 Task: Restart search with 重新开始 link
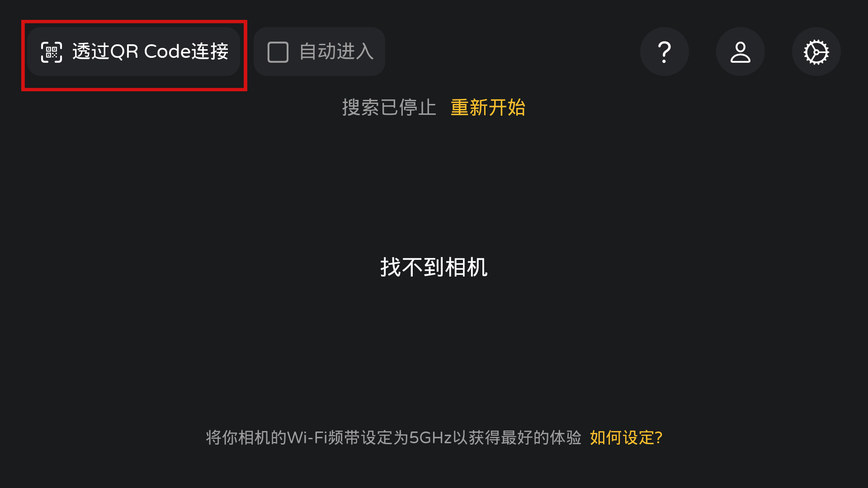click(x=488, y=108)
